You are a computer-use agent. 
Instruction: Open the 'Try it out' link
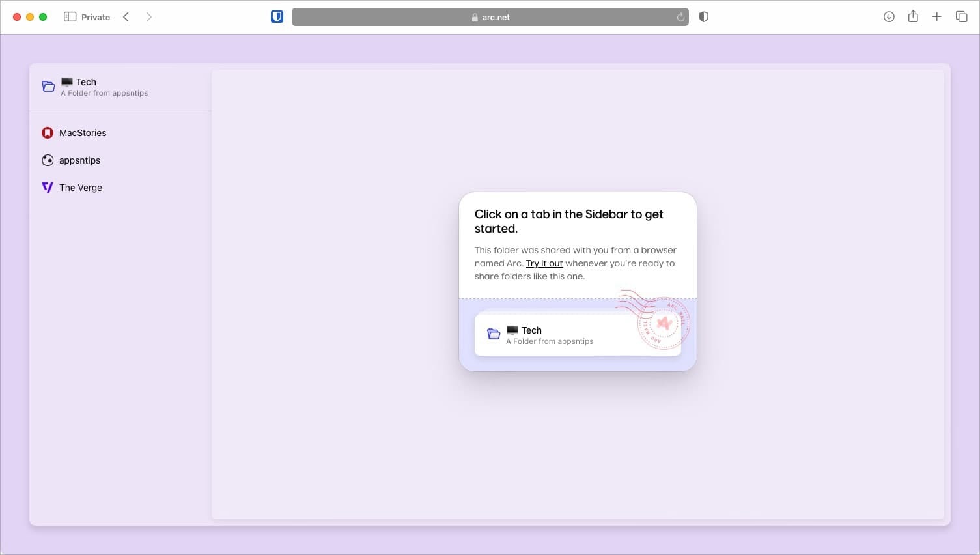[544, 263]
